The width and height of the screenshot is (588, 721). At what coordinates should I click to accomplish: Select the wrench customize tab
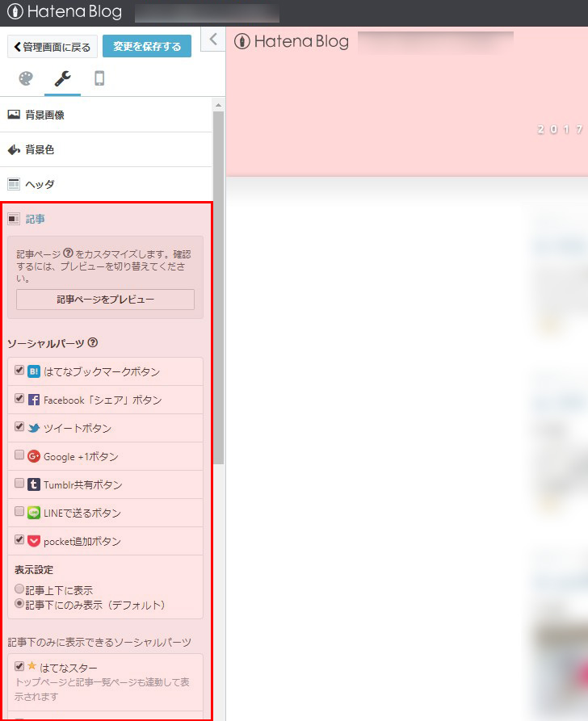62,78
